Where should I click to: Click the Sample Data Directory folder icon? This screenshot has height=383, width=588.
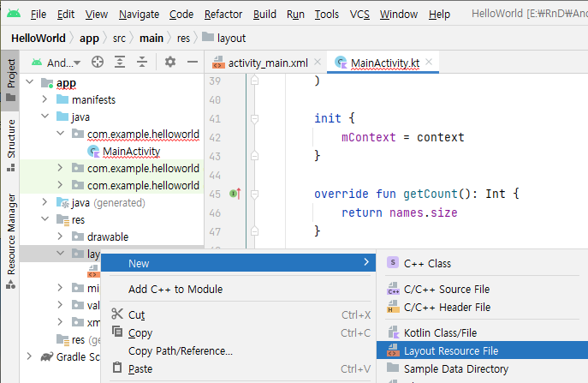pyautogui.click(x=393, y=368)
